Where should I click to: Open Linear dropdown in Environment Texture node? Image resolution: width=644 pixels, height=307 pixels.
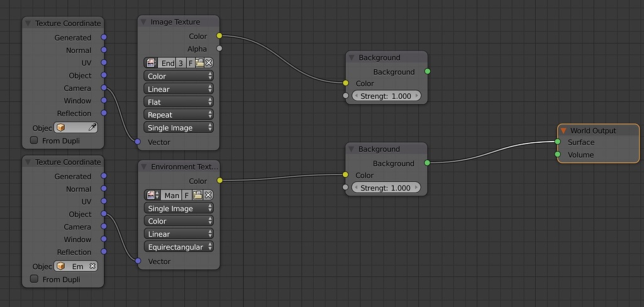pos(179,234)
